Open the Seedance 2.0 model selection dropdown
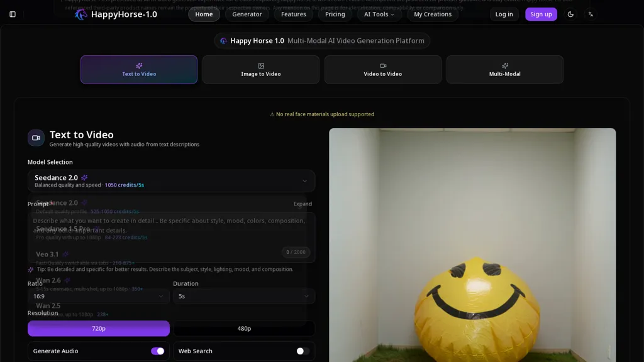Image resolution: width=644 pixels, height=362 pixels. coord(171,181)
